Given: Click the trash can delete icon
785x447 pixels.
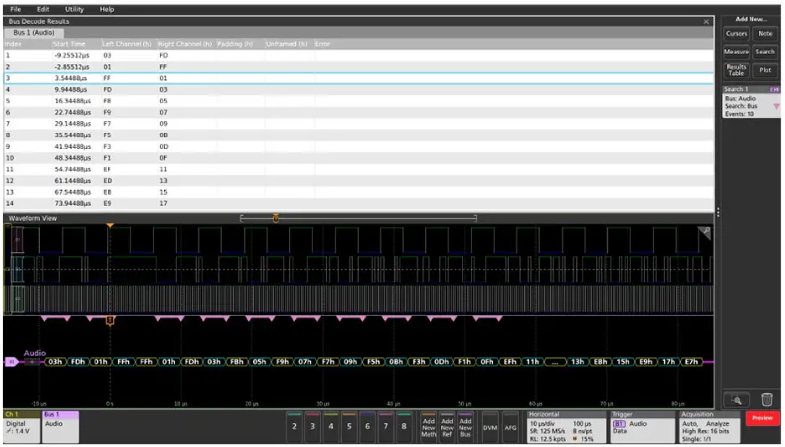Looking at the screenshot, I should coord(766,399).
